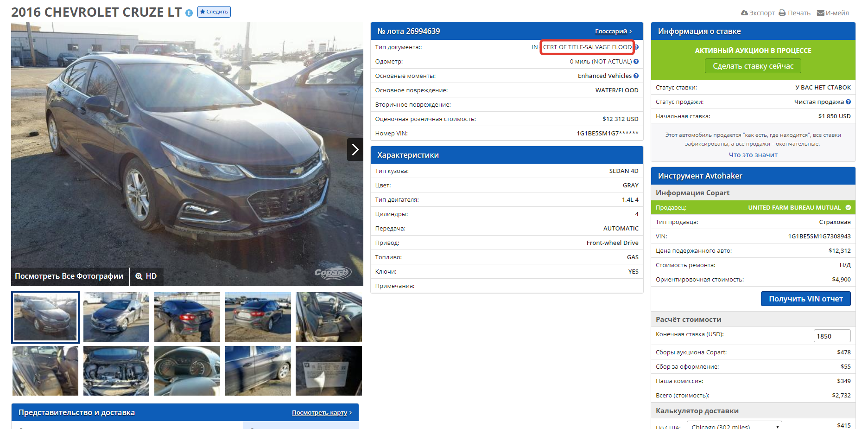The width and height of the screenshot is (868, 429).
Task: Click the 2016 CHEVROLET CRUZE LT title
Action: pos(96,12)
